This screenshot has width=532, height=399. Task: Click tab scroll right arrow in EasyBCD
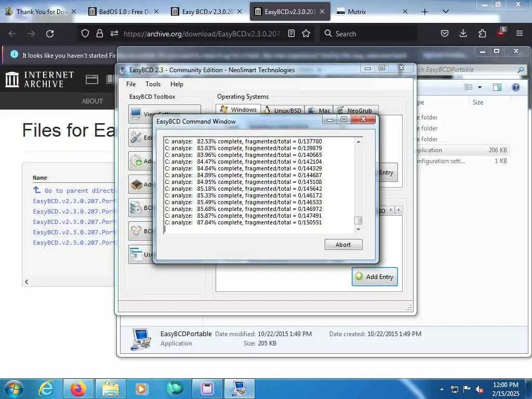[x=399, y=210]
